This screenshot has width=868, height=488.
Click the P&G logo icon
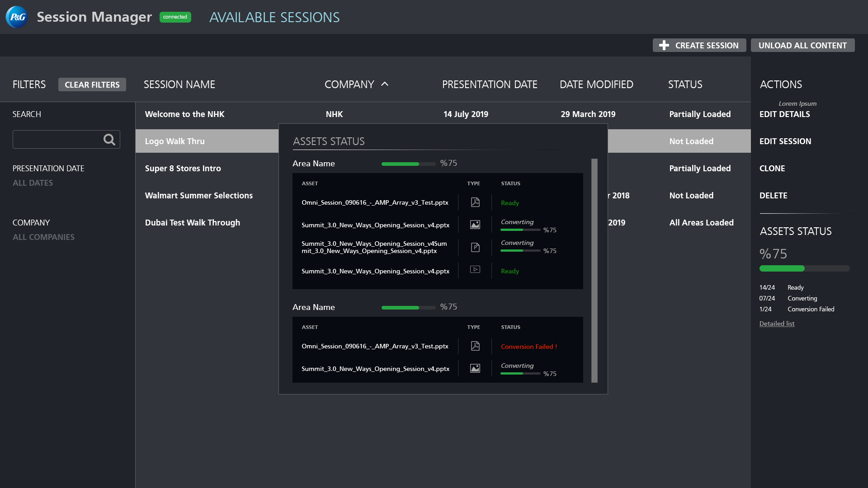pyautogui.click(x=17, y=17)
